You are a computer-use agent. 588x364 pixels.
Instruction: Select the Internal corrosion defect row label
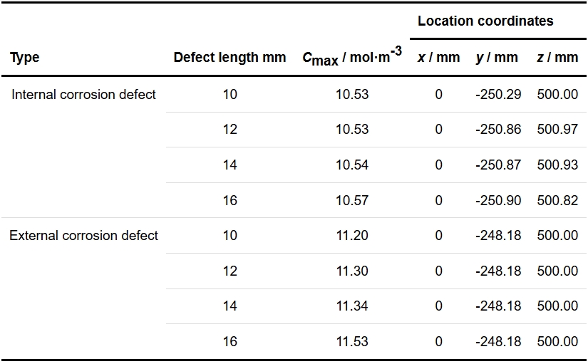point(83,94)
